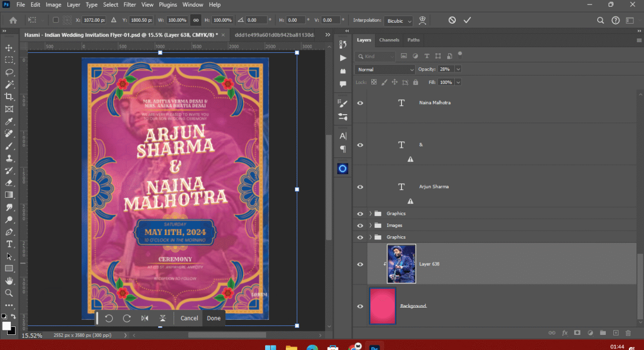
Task: Hide the Naina Malhotra text layer
Action: [x=360, y=103]
